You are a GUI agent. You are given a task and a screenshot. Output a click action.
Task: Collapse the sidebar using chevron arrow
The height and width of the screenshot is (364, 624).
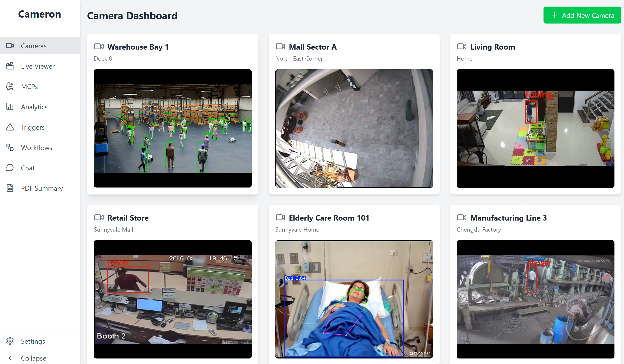[x=10, y=358]
